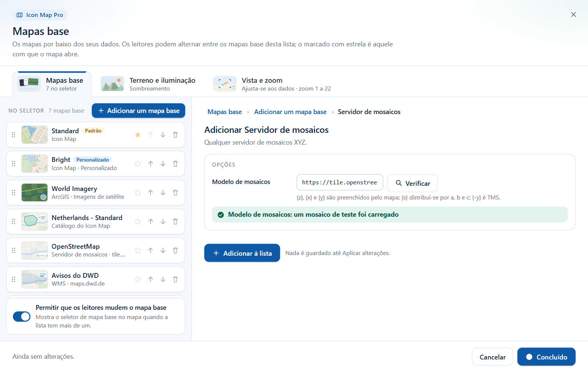588x372 pixels.
Task: Click the Modelo de mosaicos URL field
Action: (340, 183)
